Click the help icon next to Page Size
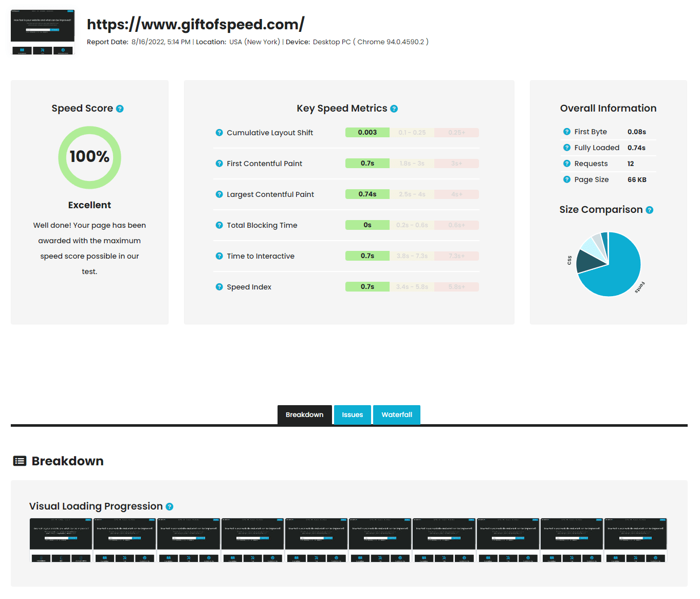This screenshot has height=599, width=700. click(x=567, y=179)
